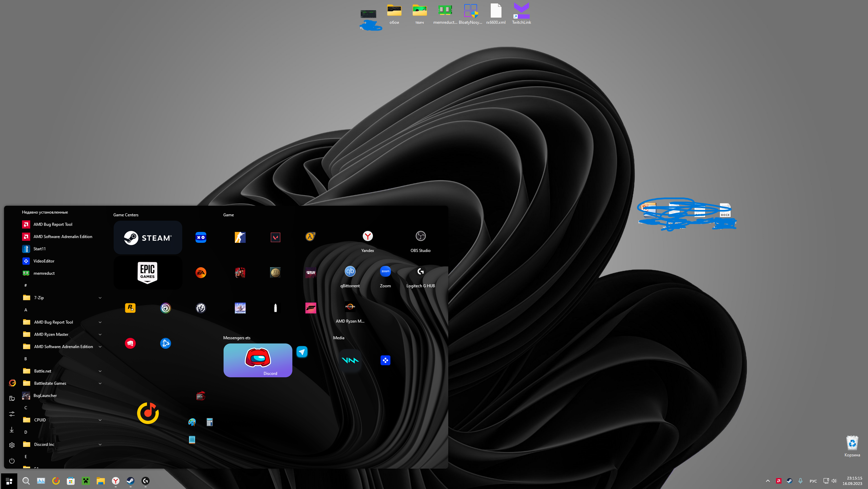Open OBS Studio from start menu

coord(420,236)
